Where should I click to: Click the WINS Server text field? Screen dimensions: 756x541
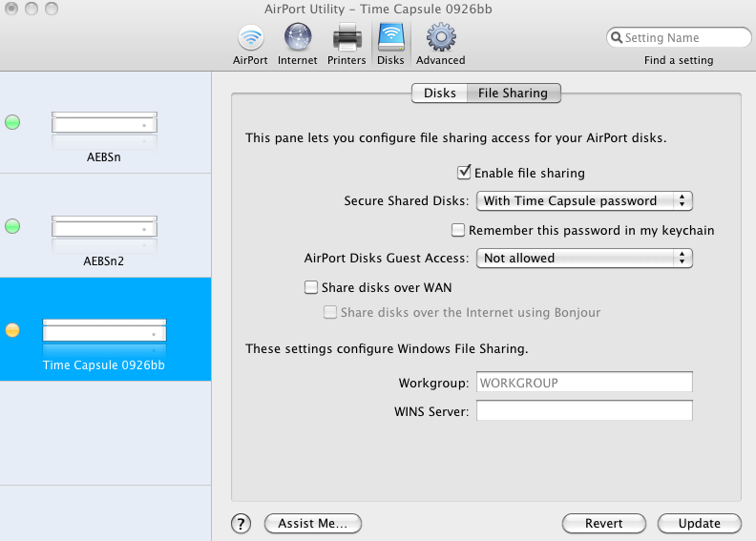584,411
